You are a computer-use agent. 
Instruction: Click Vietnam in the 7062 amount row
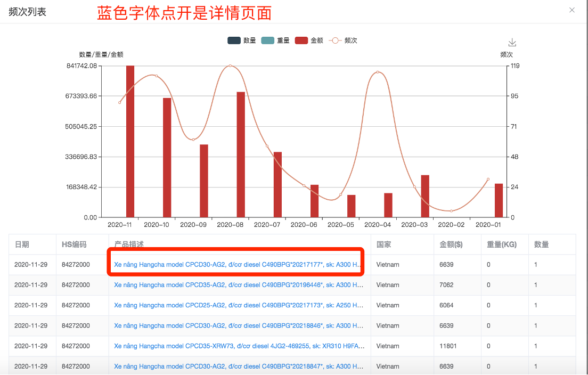pyautogui.click(x=388, y=285)
